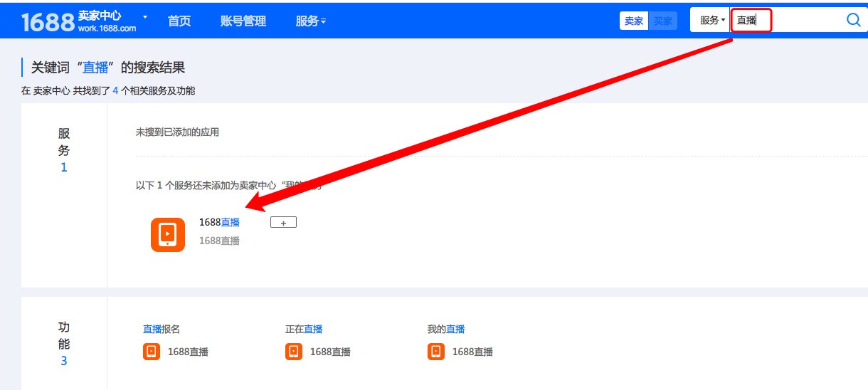This screenshot has width=868, height=390.
Task: Open the 1688直播 service title link
Action: [x=219, y=222]
